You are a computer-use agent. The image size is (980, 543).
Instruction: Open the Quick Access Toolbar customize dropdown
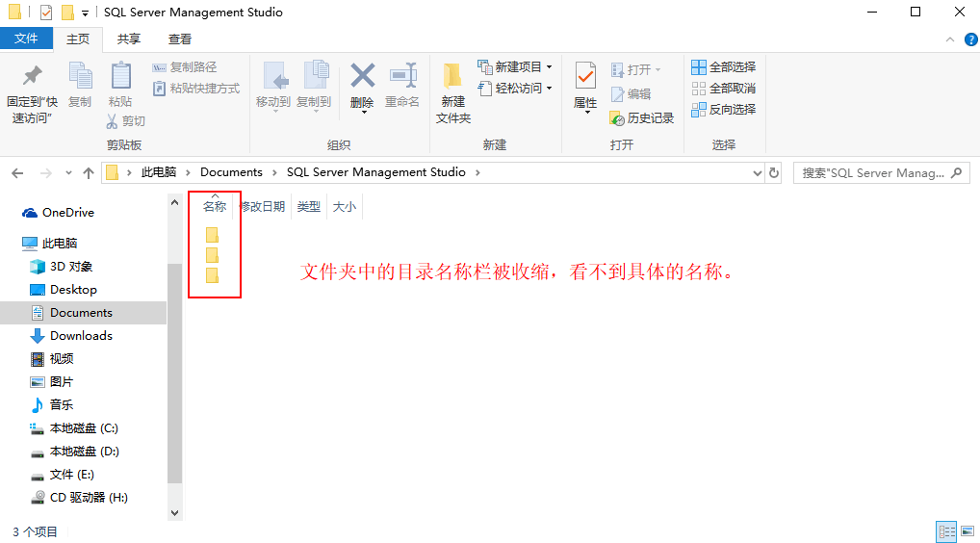pos(85,13)
